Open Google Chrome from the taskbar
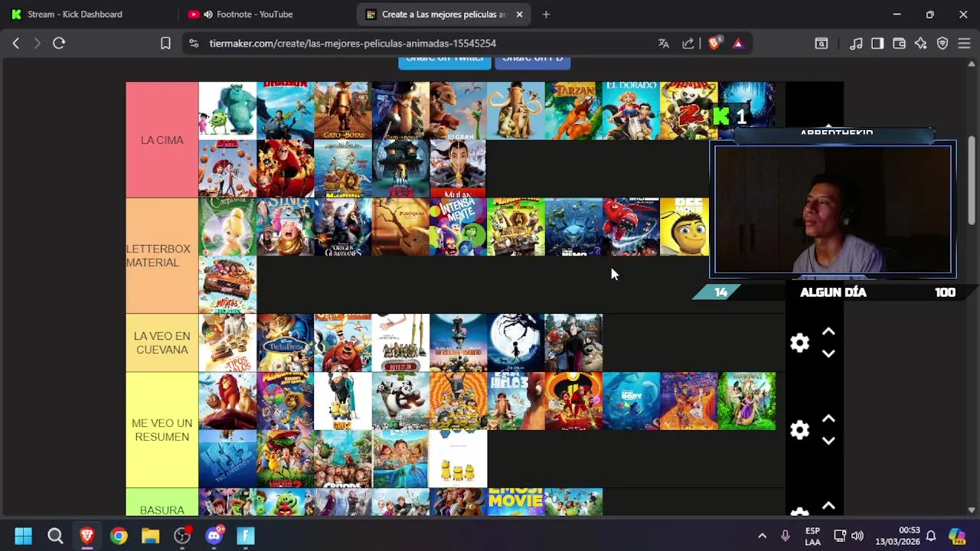Image resolution: width=980 pixels, height=551 pixels. [119, 536]
